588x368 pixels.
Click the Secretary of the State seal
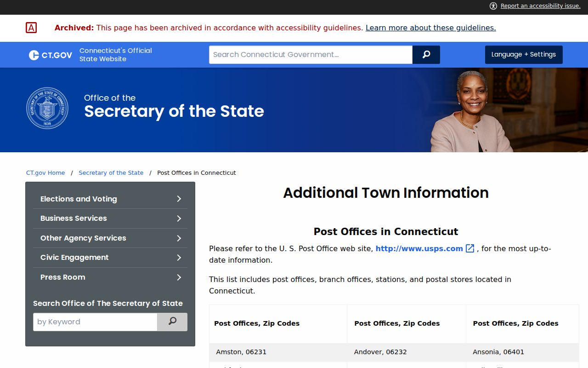(47, 109)
